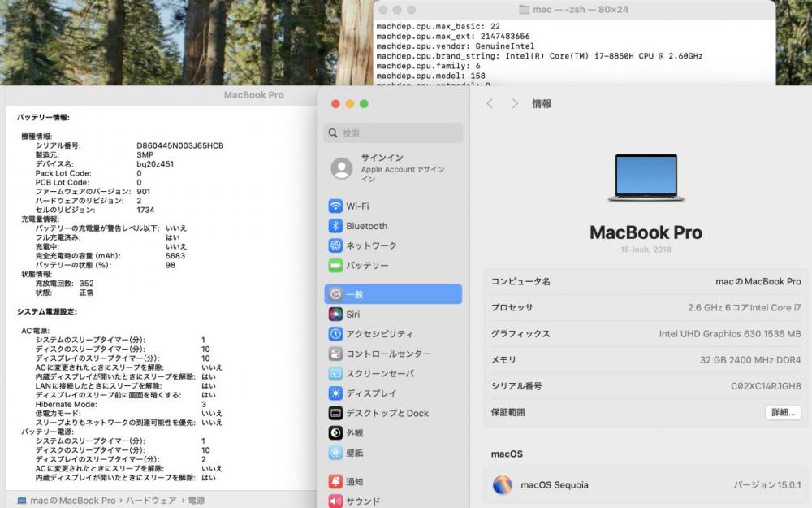Viewport: 812px width, 508px height.
Task: Click the cell revision value '1734'
Action: coord(145,210)
